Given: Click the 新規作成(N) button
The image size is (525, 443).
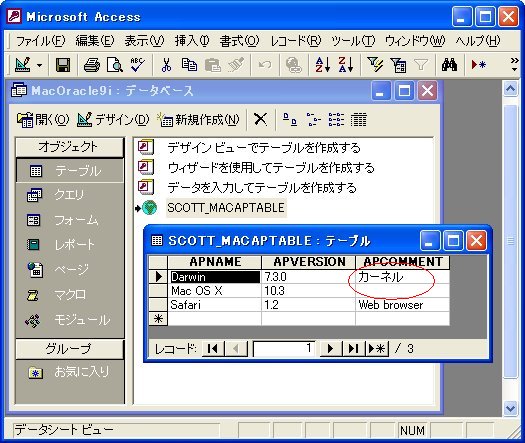Looking at the screenshot, I should tap(199, 120).
